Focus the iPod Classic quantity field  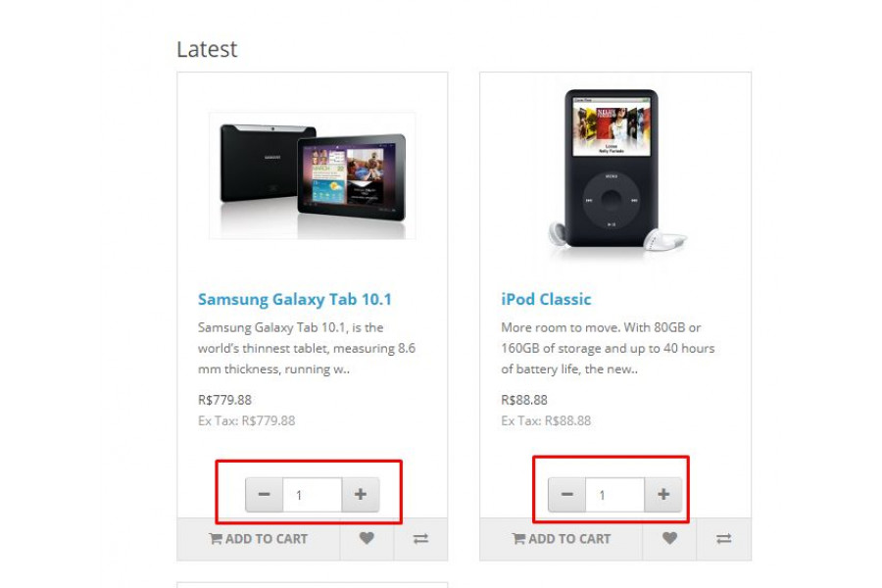point(614,495)
